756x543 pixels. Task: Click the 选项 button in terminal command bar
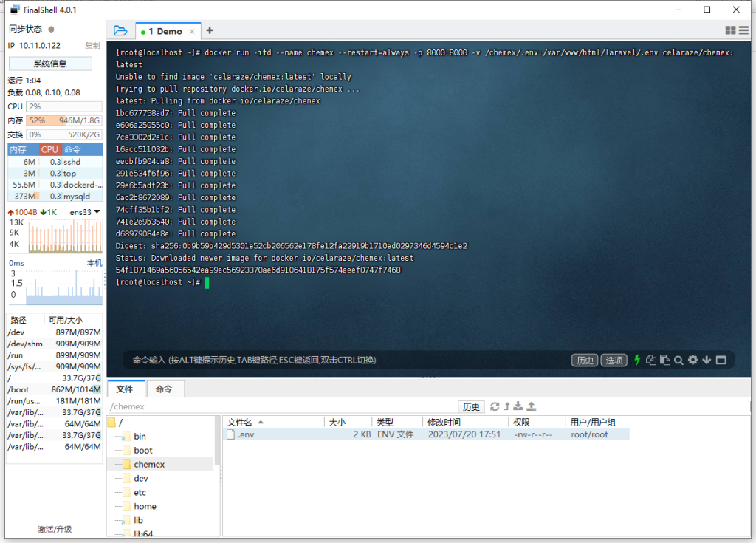pyautogui.click(x=614, y=360)
